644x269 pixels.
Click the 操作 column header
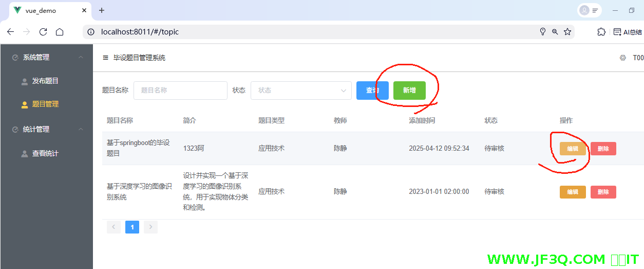(566, 120)
